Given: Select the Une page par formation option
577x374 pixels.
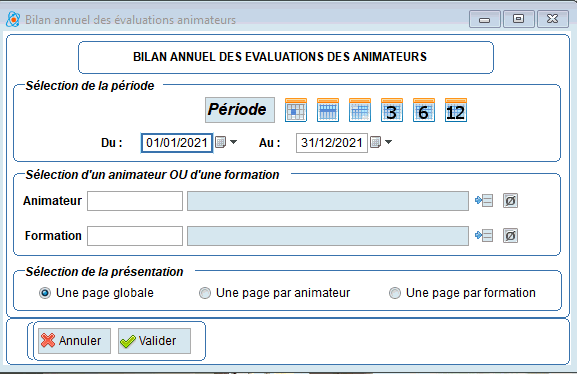Looking at the screenshot, I should coord(463,293).
